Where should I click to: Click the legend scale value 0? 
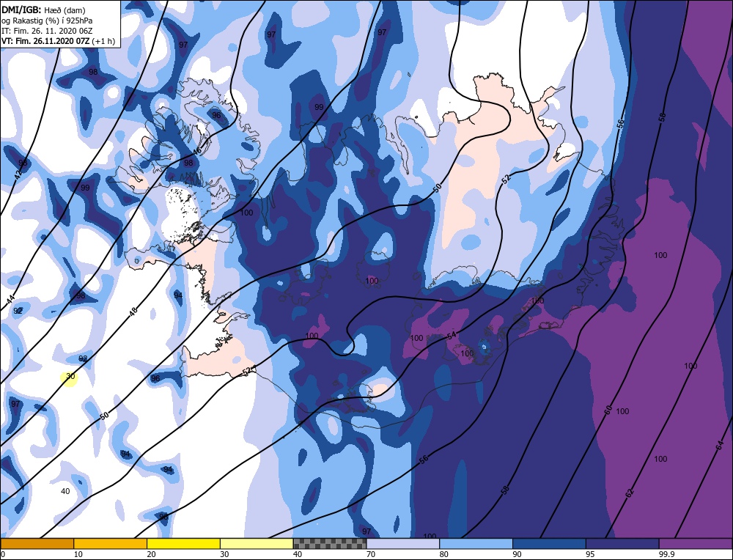click(x=3, y=554)
